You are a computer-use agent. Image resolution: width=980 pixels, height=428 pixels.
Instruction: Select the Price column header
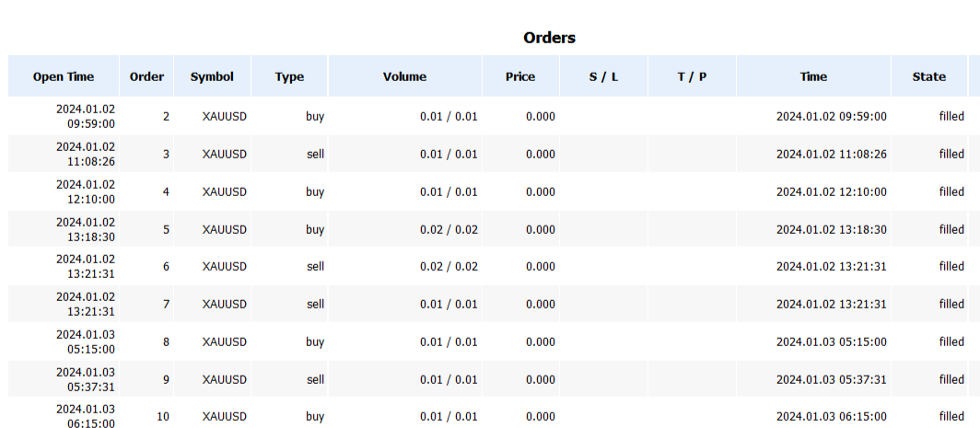tap(520, 76)
